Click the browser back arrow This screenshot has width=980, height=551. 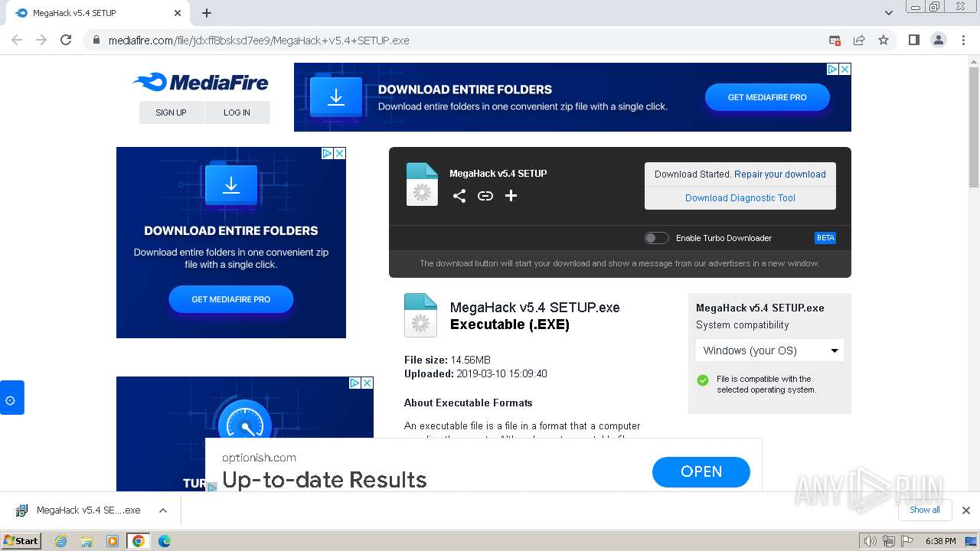pyautogui.click(x=17, y=40)
